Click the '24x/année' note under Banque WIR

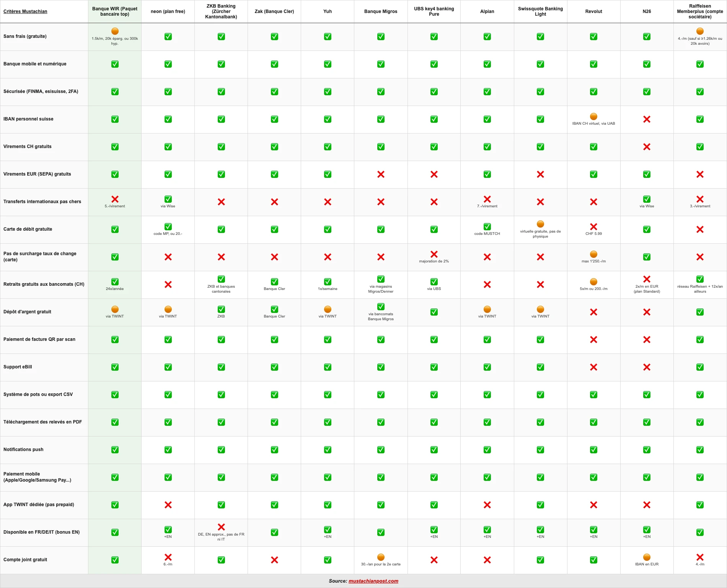coord(115,289)
